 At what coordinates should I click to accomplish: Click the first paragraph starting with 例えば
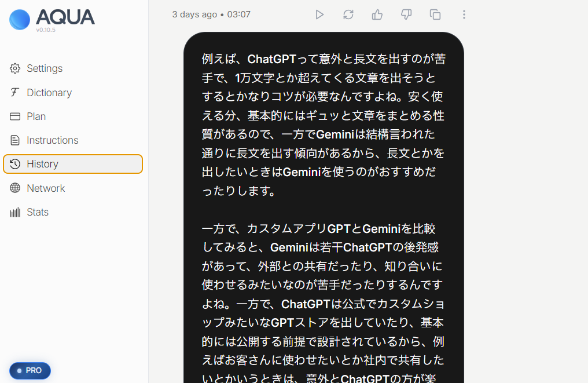pos(323,125)
